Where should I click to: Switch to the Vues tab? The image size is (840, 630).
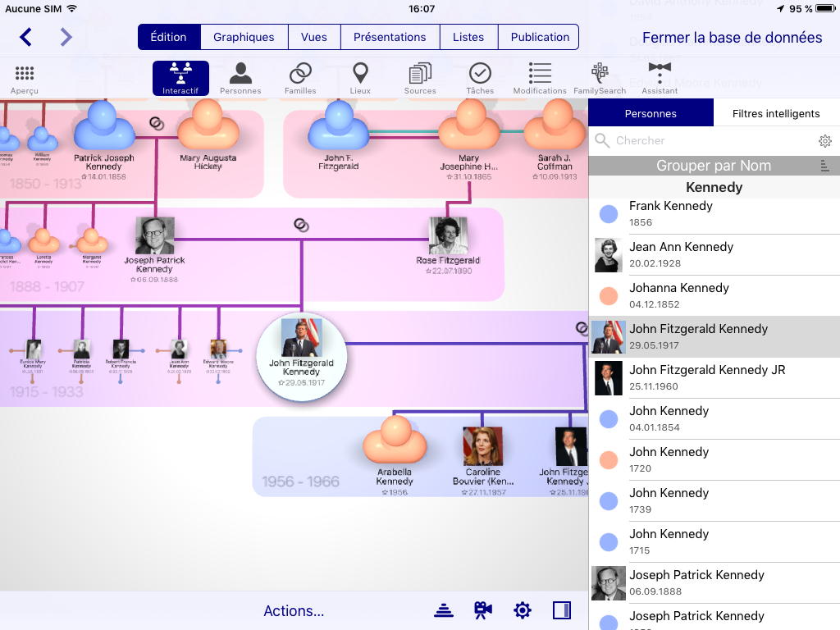pos(314,37)
